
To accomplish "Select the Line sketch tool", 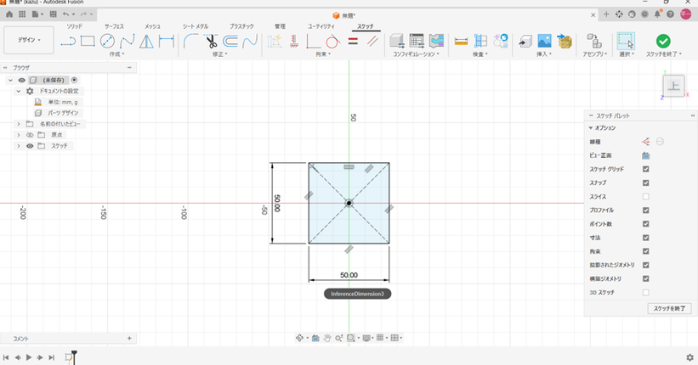I will point(68,41).
